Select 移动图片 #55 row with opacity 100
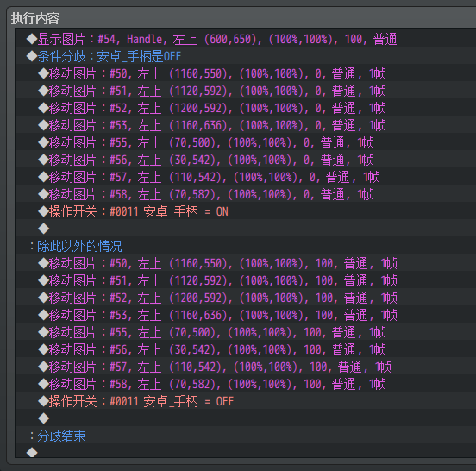The width and height of the screenshot is (476, 471). coord(245,332)
